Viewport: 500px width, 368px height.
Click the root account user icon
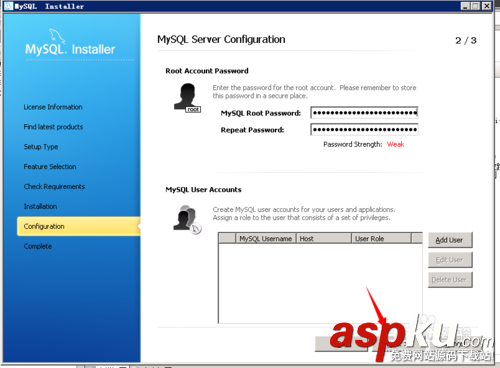click(x=187, y=98)
